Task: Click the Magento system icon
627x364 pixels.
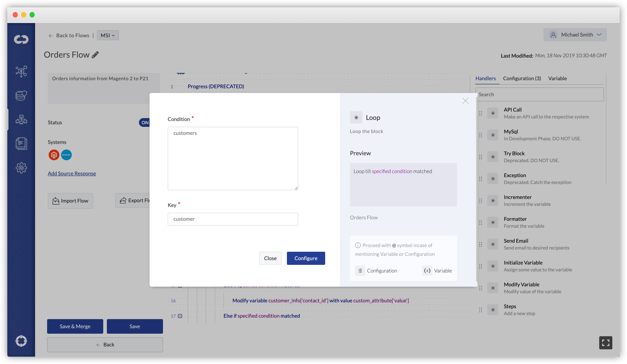Action: 54,155
